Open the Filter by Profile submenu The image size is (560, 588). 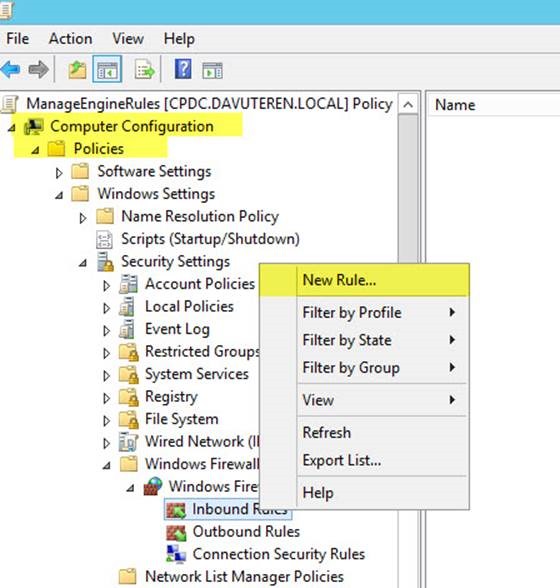pyautogui.click(x=364, y=312)
